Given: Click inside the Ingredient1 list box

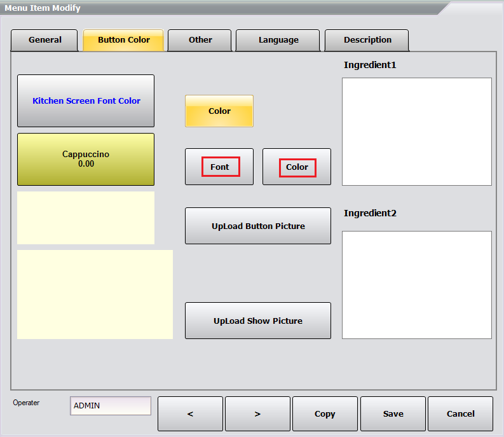Looking at the screenshot, I should (x=417, y=132).
